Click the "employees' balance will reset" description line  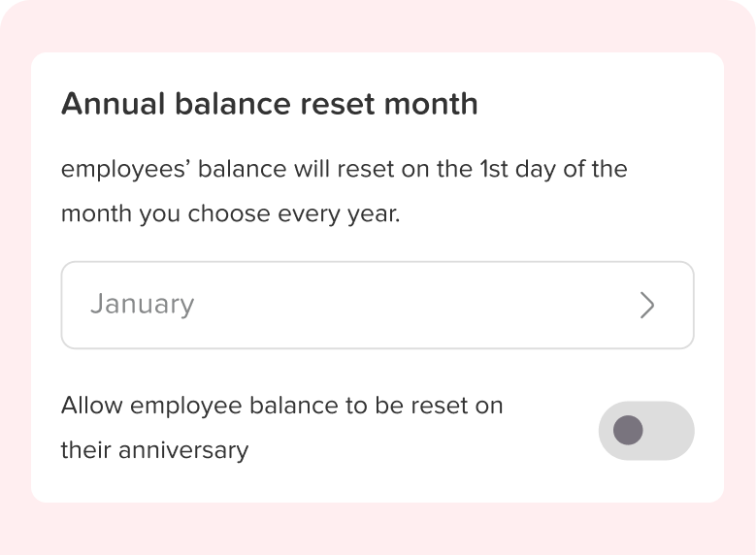[x=344, y=169]
